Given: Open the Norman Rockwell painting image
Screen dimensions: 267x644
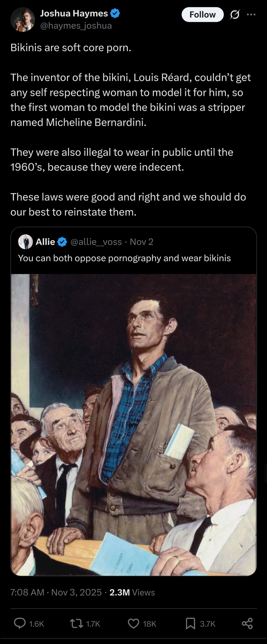Looking at the screenshot, I should click(x=134, y=425).
